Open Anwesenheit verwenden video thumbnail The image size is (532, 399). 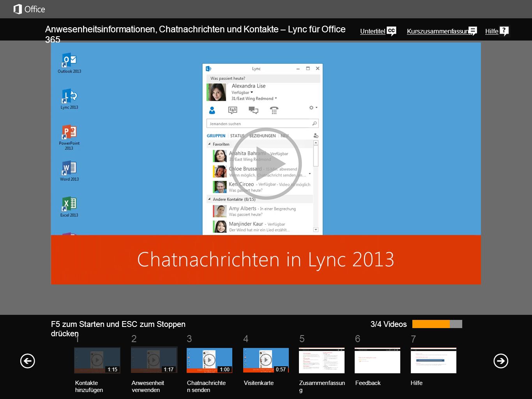(154, 360)
